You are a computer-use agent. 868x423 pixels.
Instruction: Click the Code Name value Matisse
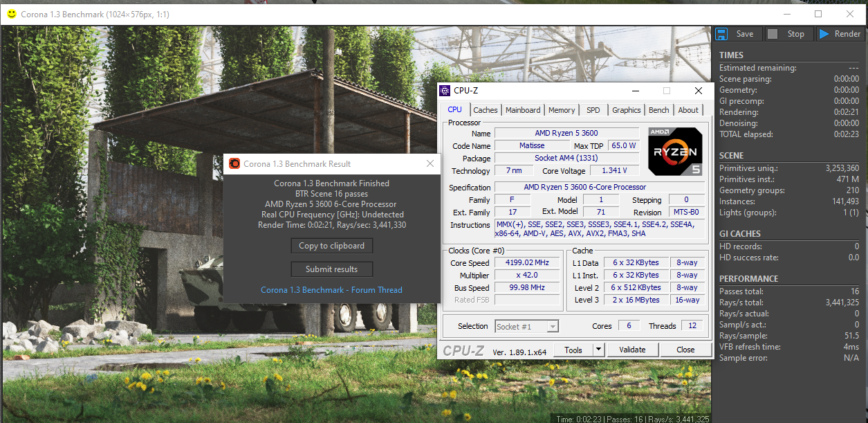point(532,146)
